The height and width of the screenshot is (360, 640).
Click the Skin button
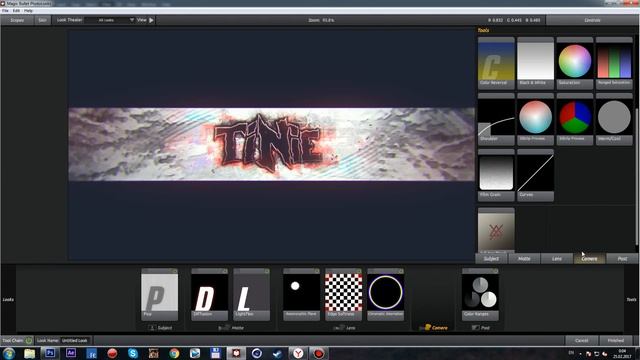coord(42,20)
